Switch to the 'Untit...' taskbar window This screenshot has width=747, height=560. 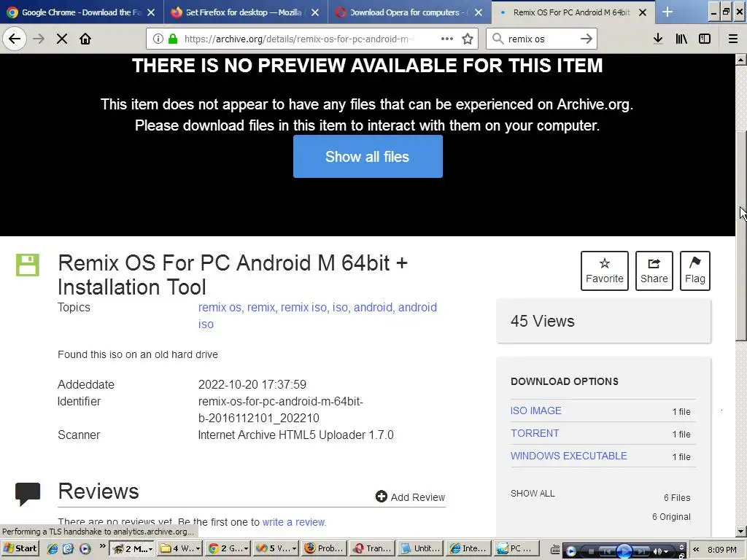coord(421,548)
